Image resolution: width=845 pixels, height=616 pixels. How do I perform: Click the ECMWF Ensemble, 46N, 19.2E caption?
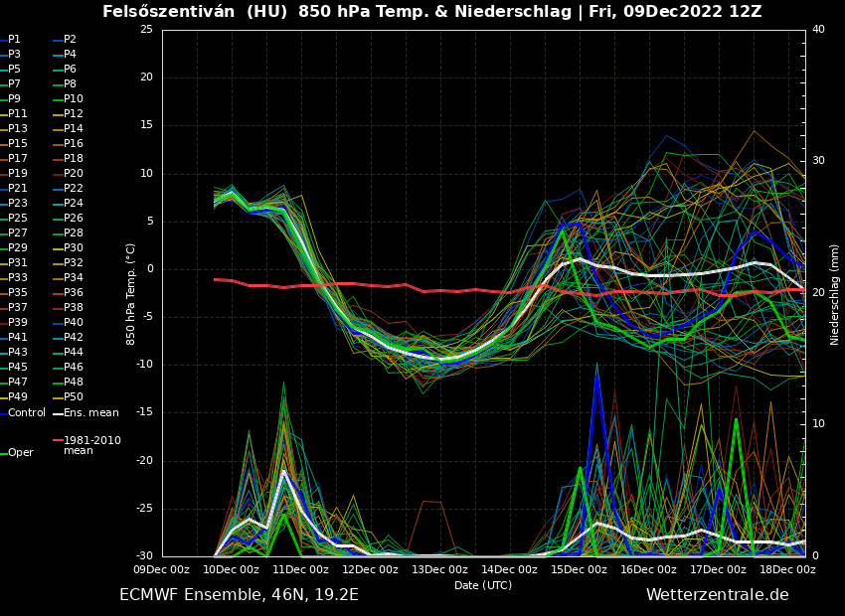tap(239, 595)
